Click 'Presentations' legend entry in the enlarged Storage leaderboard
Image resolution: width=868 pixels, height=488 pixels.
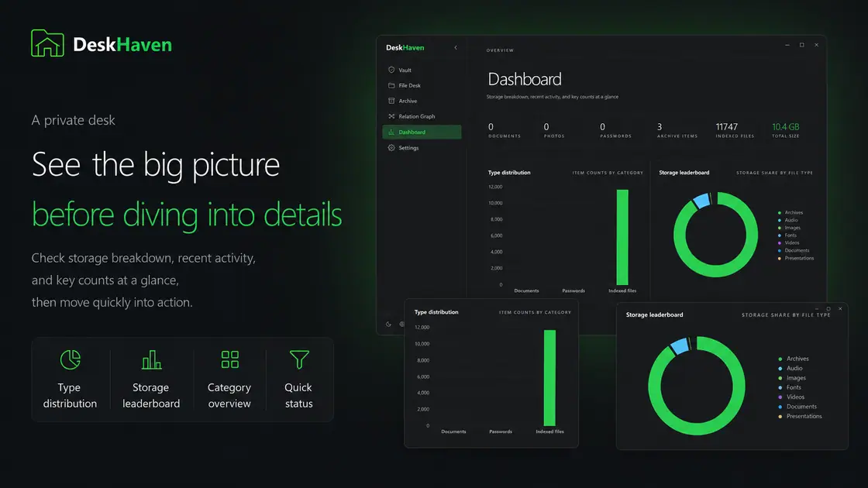800,416
